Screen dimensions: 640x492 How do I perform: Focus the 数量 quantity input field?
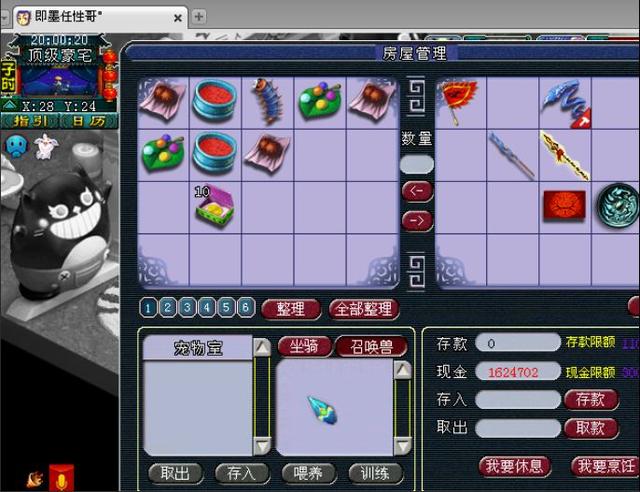416,165
